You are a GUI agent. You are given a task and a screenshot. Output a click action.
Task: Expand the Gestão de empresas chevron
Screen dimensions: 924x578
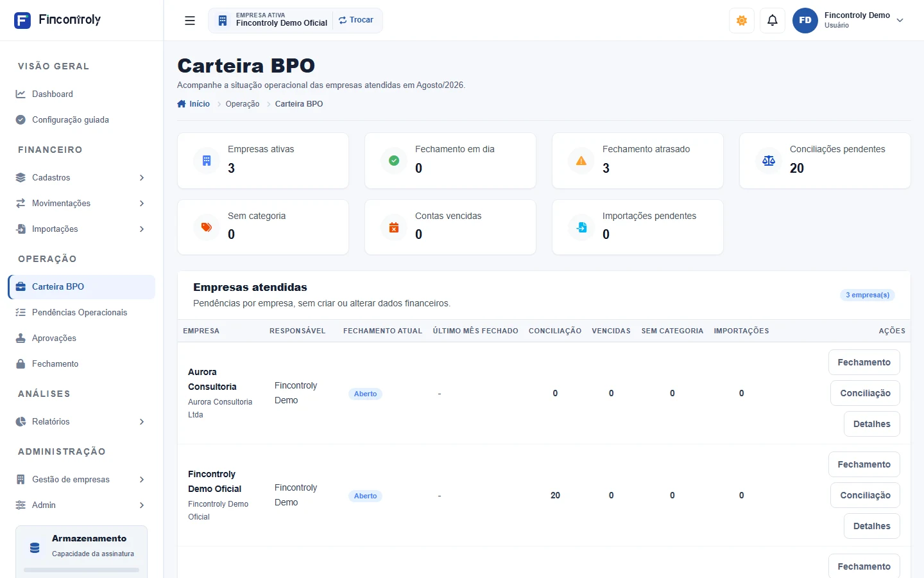coord(142,480)
